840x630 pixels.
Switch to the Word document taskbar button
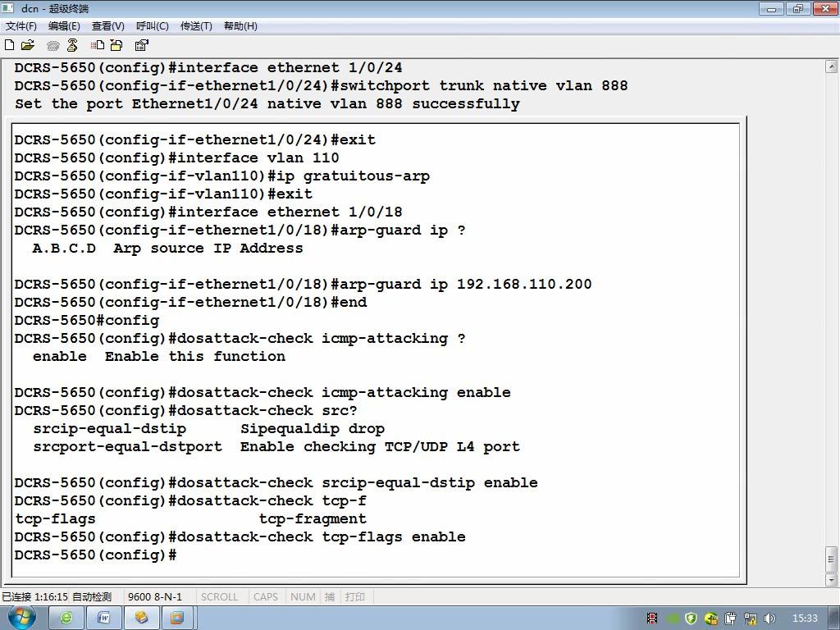104,619
